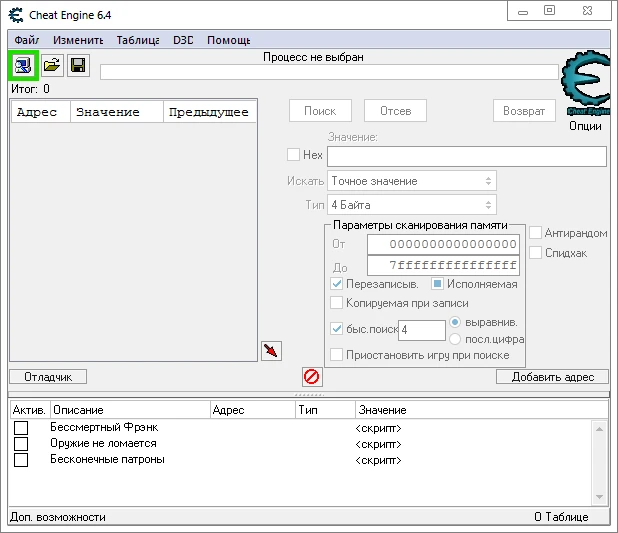618x533 pixels.
Task: Open Опции settings link
Action: 585,126
